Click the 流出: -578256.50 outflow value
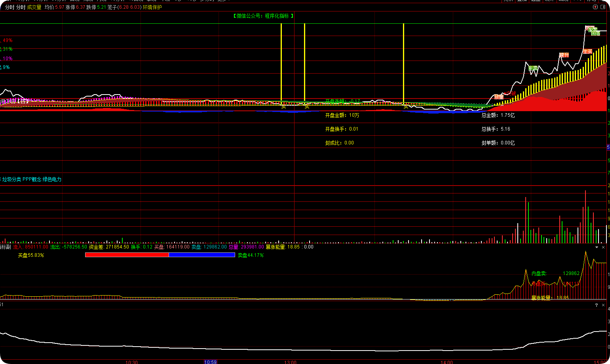Image resolution: width=610 pixels, height=364 pixels. click(x=68, y=247)
